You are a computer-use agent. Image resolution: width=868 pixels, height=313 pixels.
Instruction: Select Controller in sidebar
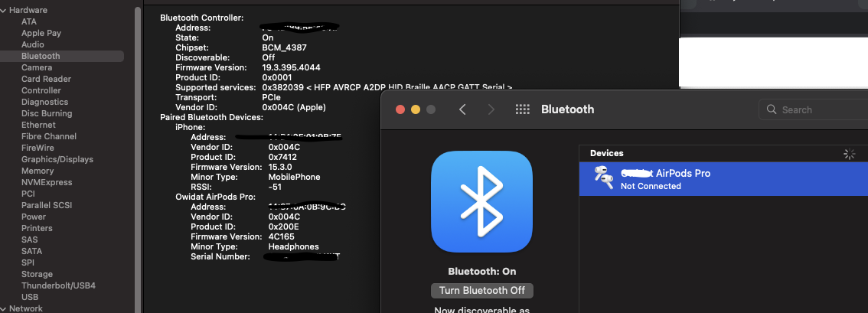coord(41,91)
